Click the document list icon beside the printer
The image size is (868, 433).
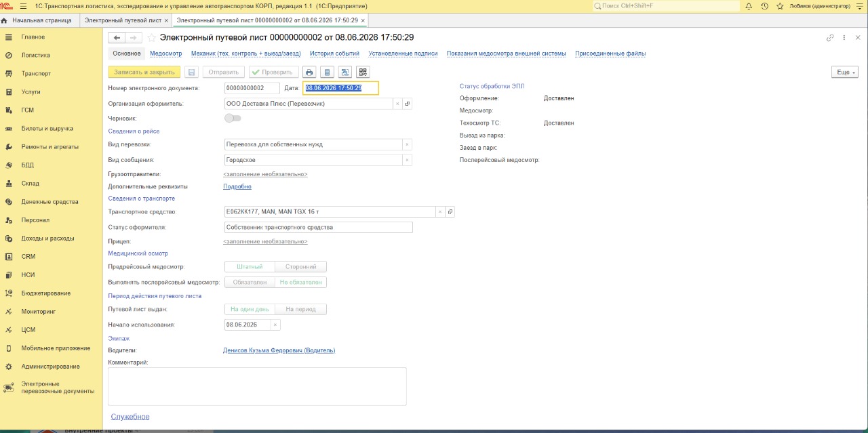coord(327,72)
